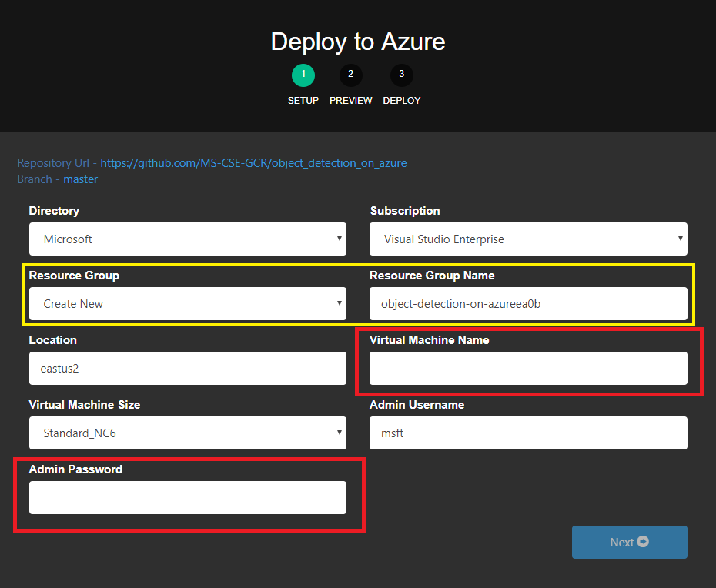Screen dimensions: 716x588
Task: Click the empty Admin Password field
Action: coord(188,498)
